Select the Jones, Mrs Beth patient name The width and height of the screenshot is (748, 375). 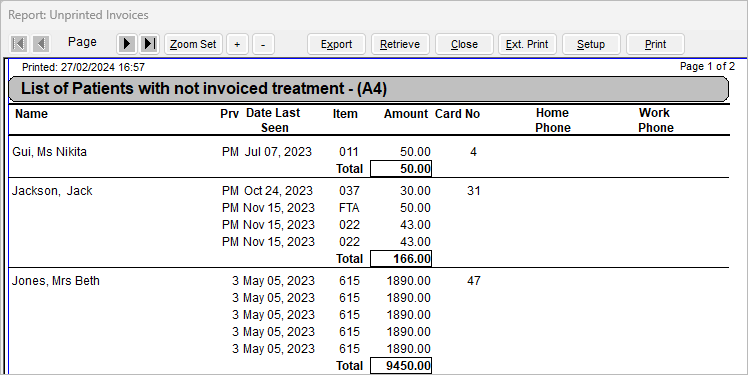click(x=56, y=281)
